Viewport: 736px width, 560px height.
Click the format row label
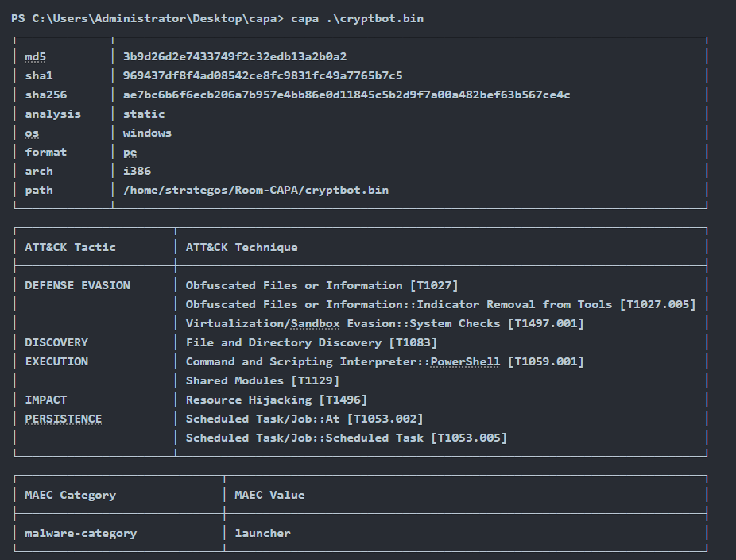click(45, 152)
